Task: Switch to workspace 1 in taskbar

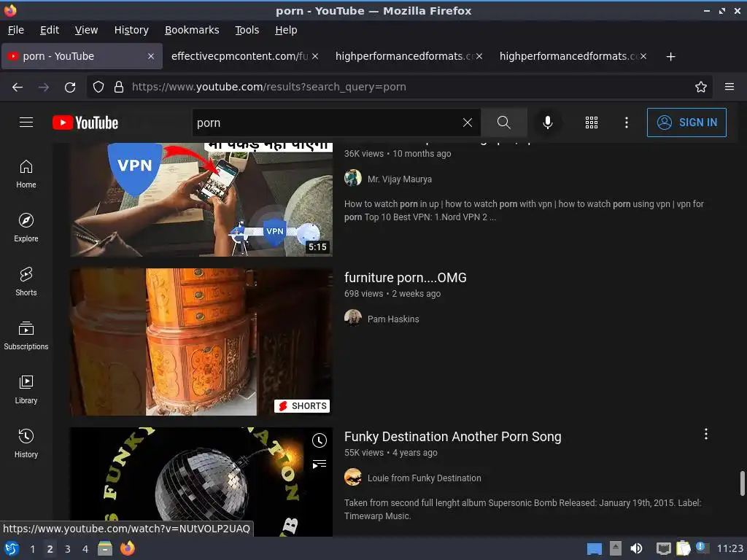Action: pos(32,549)
